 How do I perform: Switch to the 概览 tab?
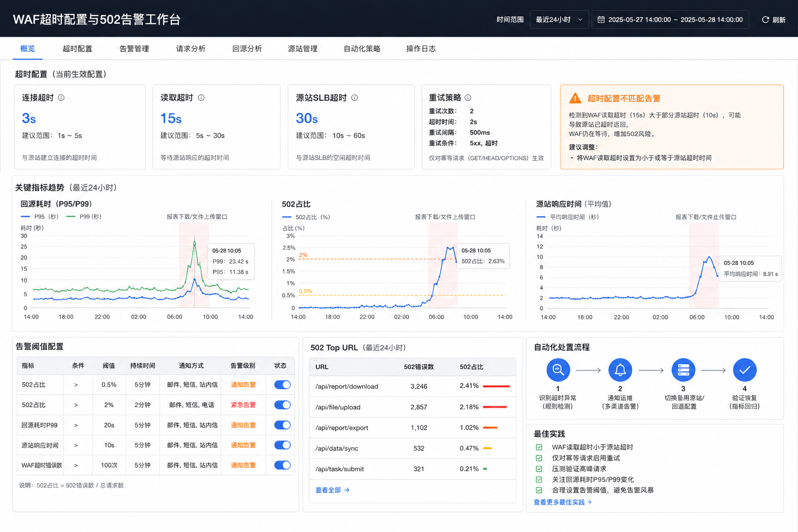click(x=28, y=48)
